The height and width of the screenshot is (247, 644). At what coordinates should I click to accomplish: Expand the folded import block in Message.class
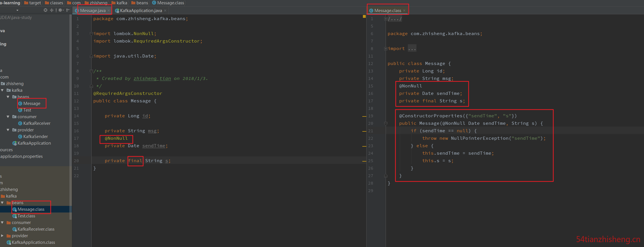coord(386,49)
